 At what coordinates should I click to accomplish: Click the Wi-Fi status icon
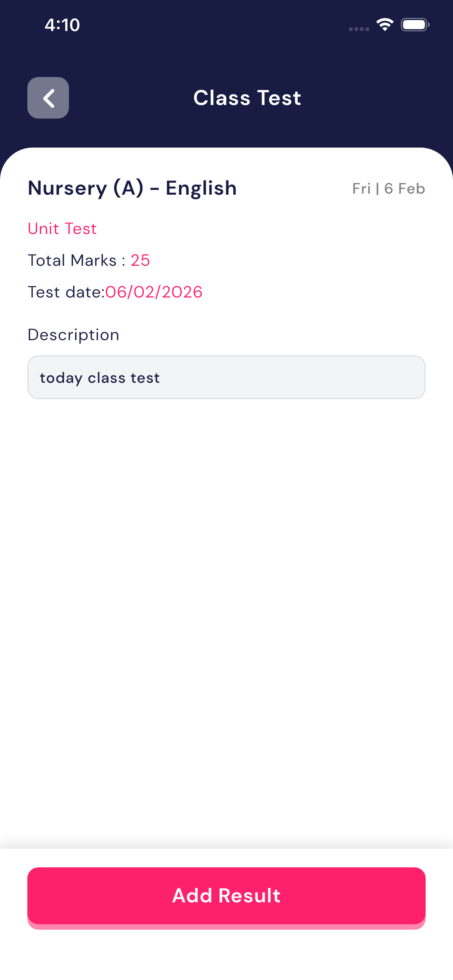384,25
